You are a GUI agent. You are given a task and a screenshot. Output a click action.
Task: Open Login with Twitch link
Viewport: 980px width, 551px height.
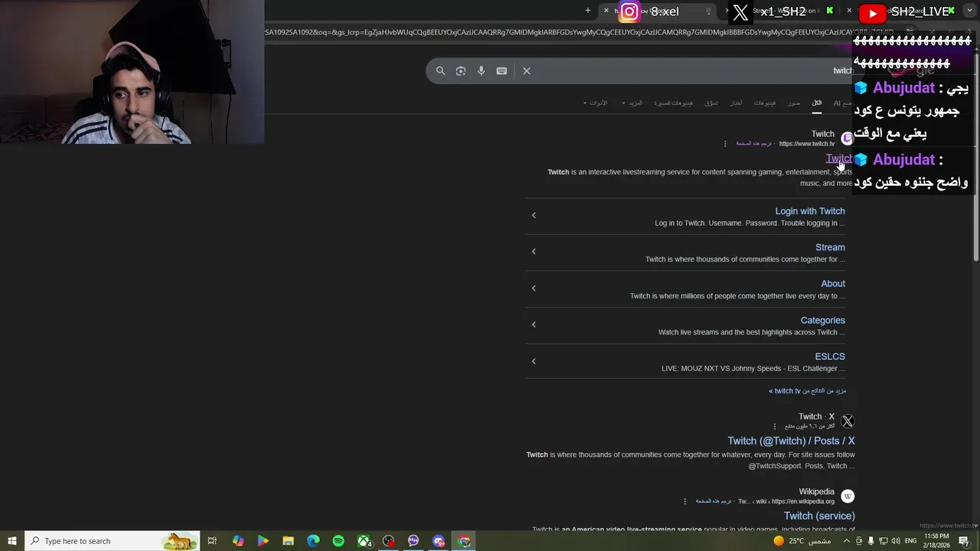[x=810, y=211]
